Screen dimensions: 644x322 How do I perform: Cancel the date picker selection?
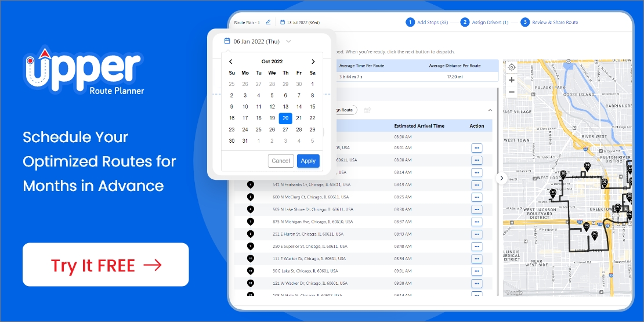[281, 161]
